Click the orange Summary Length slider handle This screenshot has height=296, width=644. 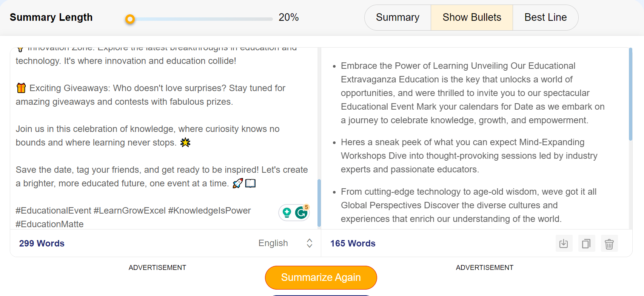point(130,19)
